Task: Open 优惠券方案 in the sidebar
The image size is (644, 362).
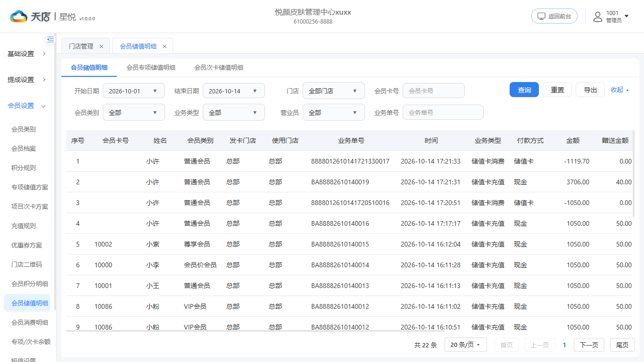Action: click(27, 245)
